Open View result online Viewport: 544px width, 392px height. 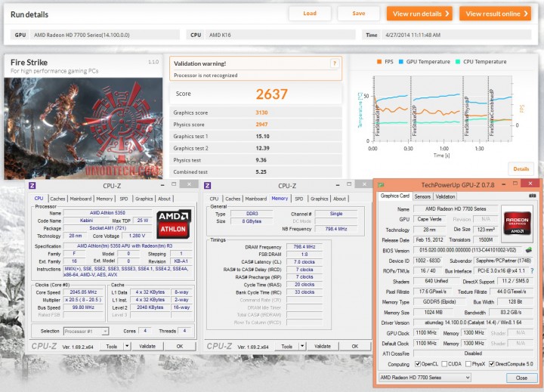[495, 14]
